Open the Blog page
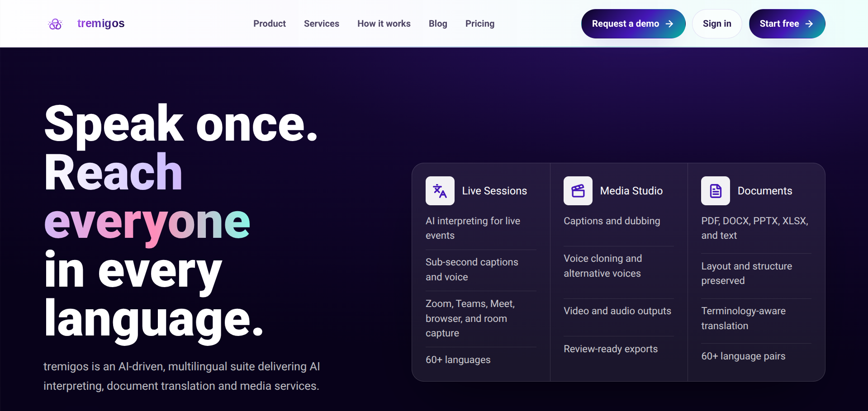The height and width of the screenshot is (411, 868). (438, 24)
